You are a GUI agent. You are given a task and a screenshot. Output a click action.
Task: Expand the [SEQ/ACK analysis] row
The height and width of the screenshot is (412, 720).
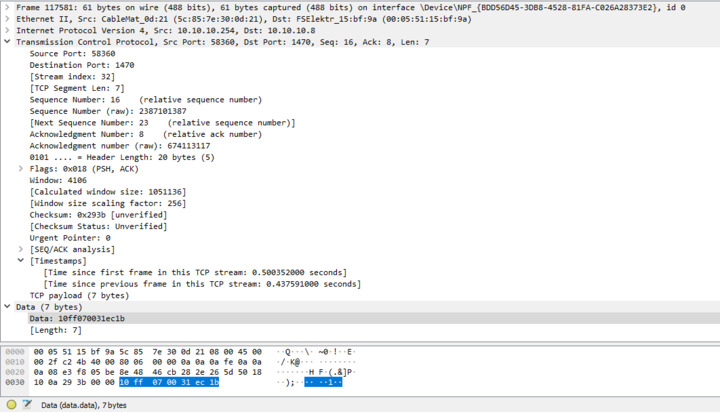(x=21, y=249)
